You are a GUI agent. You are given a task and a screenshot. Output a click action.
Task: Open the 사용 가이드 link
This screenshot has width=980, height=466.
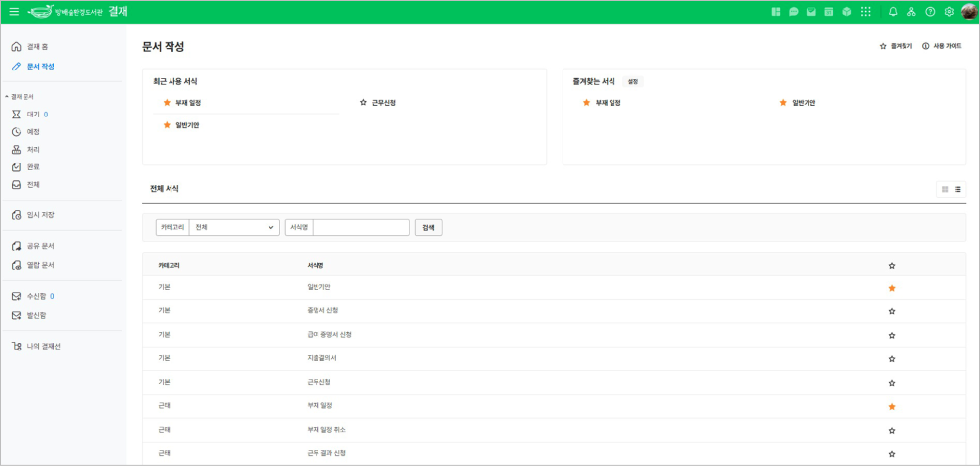pyautogui.click(x=942, y=46)
